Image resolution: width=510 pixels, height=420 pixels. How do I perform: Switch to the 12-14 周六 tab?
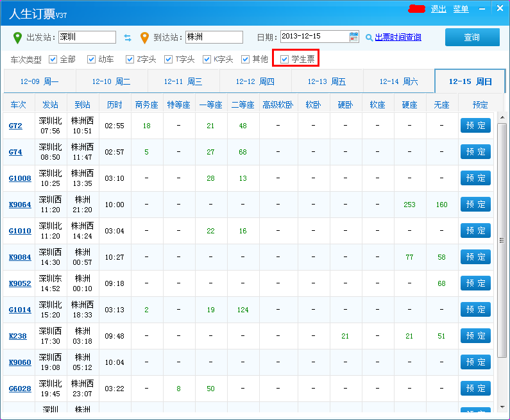point(399,81)
